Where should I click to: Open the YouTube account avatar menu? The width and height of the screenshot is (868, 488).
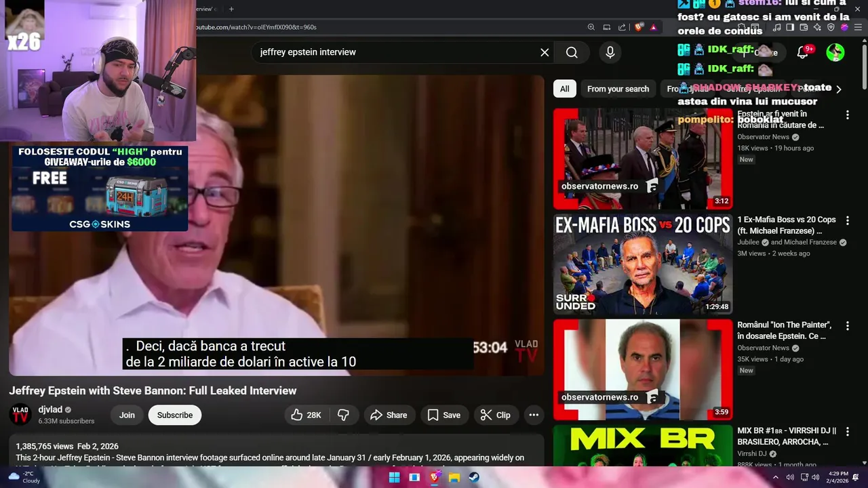[x=835, y=52]
